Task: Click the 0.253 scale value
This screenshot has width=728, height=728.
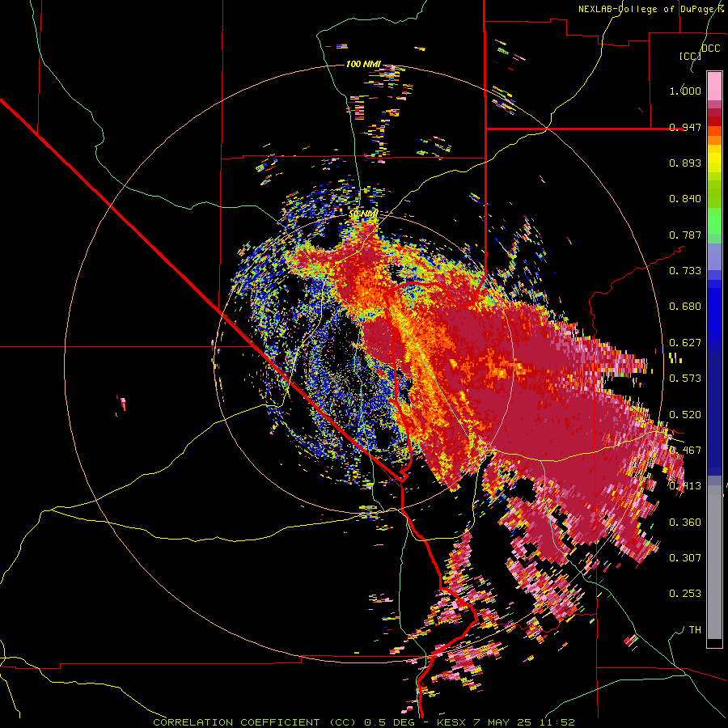Action: click(x=685, y=594)
